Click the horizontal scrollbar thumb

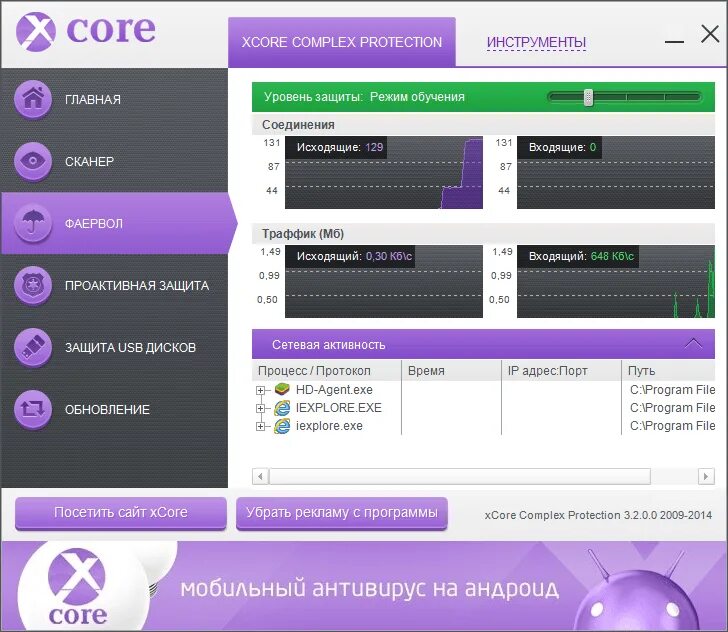(460, 476)
